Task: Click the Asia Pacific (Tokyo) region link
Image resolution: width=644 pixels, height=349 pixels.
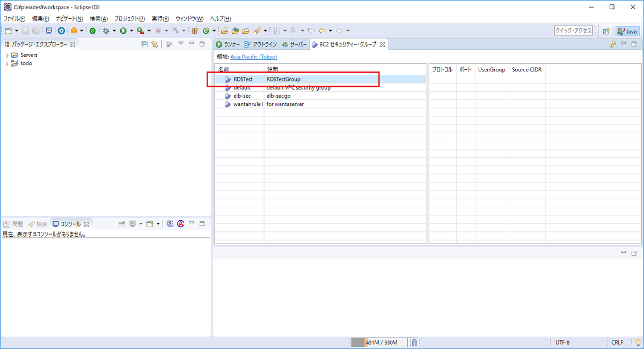Action: (x=254, y=56)
